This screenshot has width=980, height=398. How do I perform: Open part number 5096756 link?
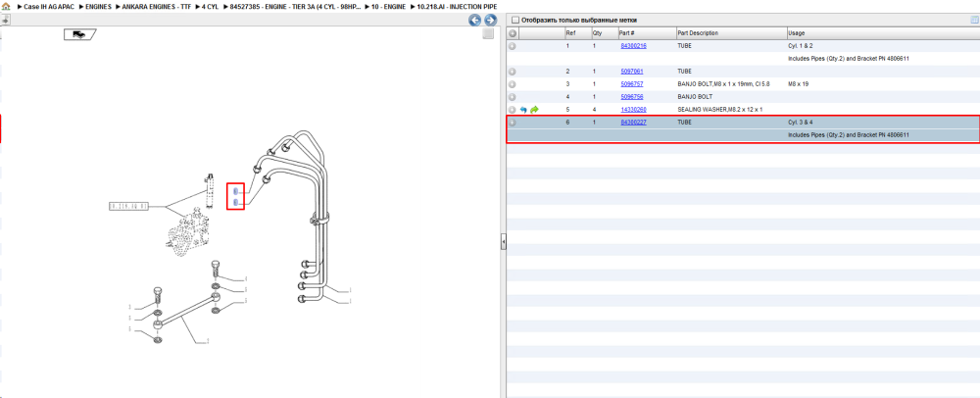point(631,97)
